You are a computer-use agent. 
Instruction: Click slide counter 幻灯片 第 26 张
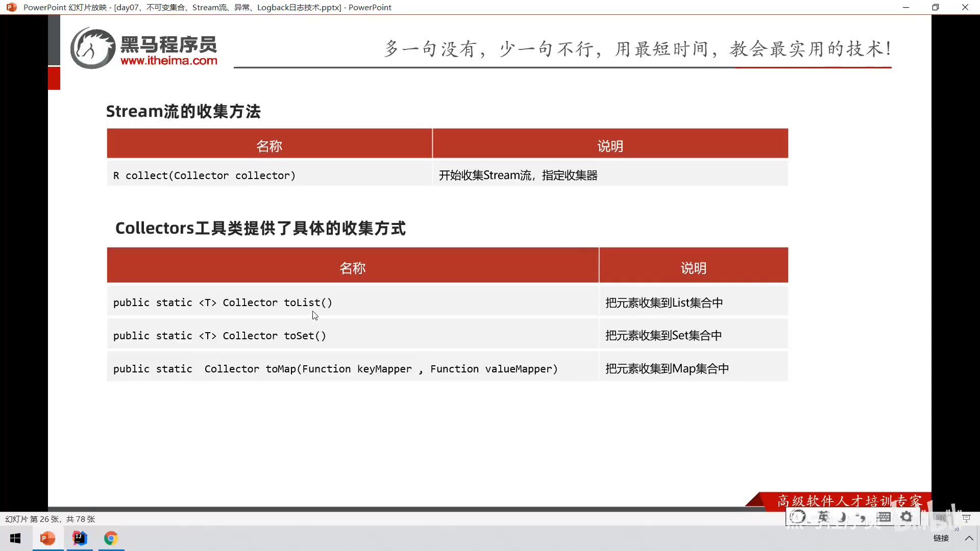[x=50, y=519]
